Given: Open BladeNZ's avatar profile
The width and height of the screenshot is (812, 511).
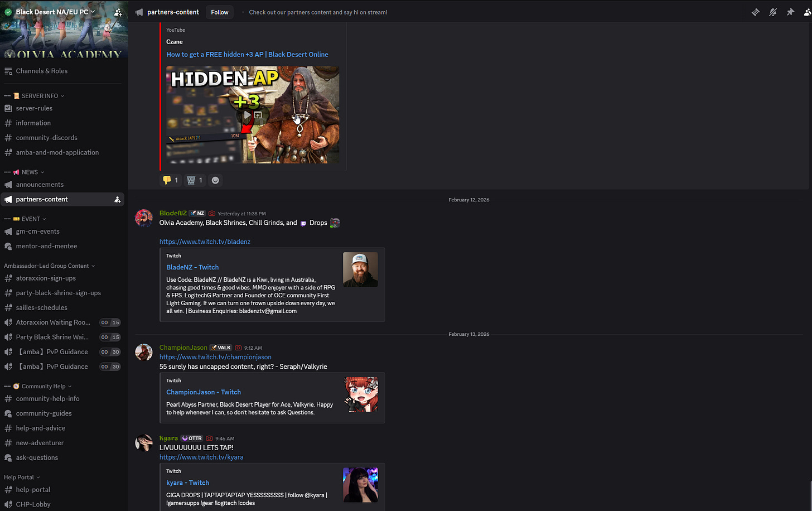Looking at the screenshot, I should click(144, 218).
